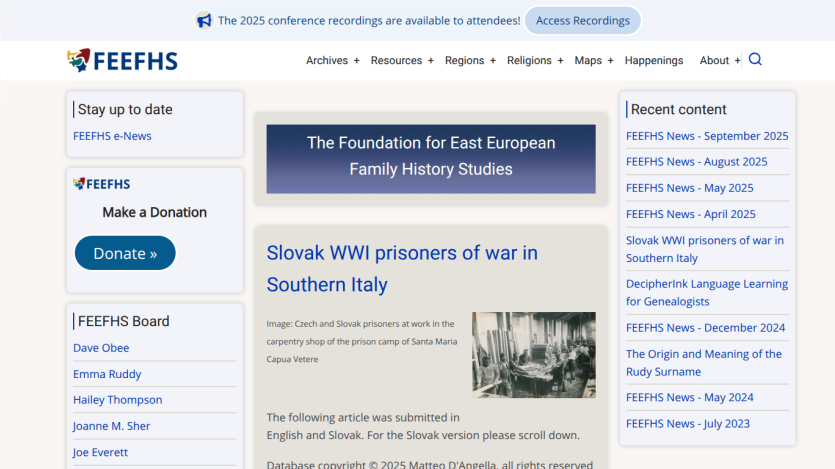Expand the Maps menu plus sign
Image resolution: width=835 pixels, height=469 pixels.
[610, 61]
